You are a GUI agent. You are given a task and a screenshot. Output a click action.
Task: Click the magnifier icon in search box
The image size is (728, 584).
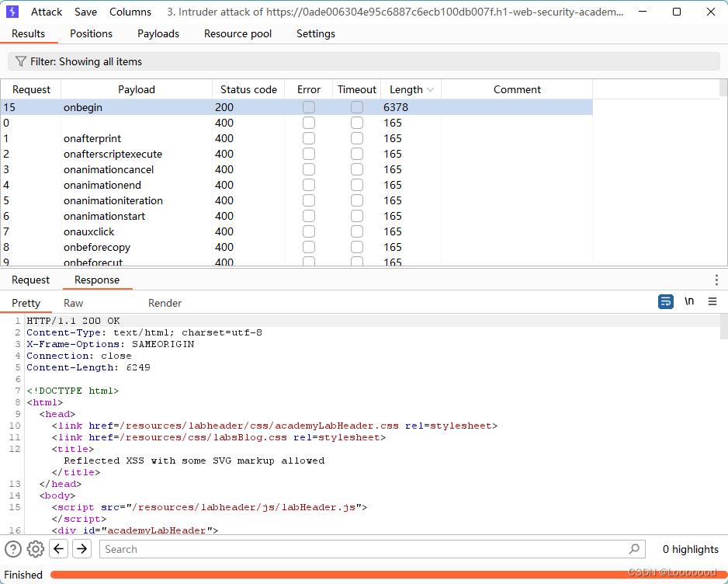point(634,549)
